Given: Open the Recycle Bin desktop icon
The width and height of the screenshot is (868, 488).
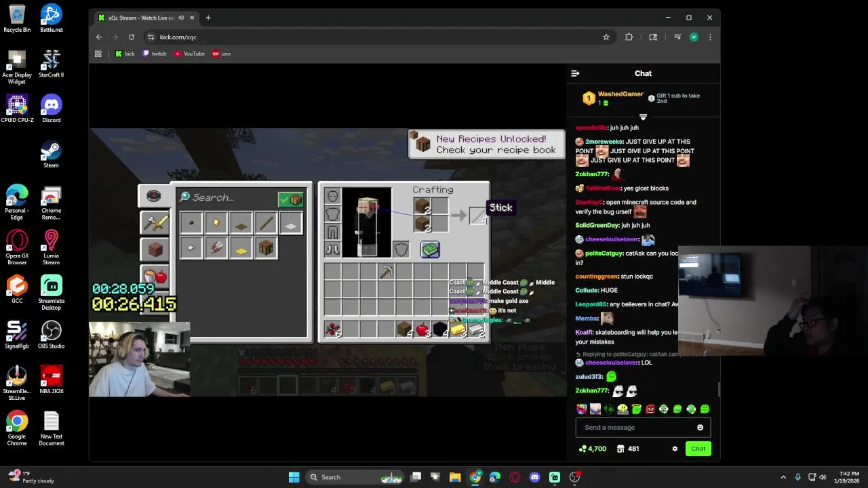Looking at the screenshot, I should pos(17,19).
